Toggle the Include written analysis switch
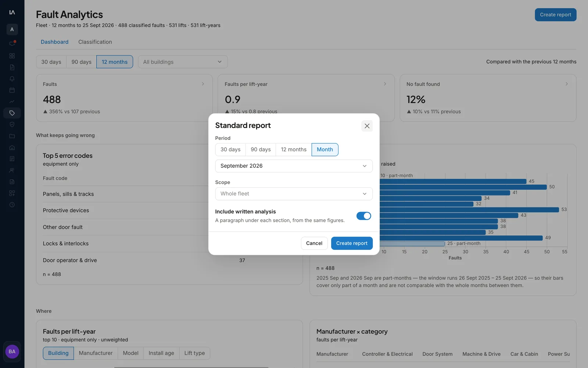The image size is (588, 368). (x=364, y=216)
